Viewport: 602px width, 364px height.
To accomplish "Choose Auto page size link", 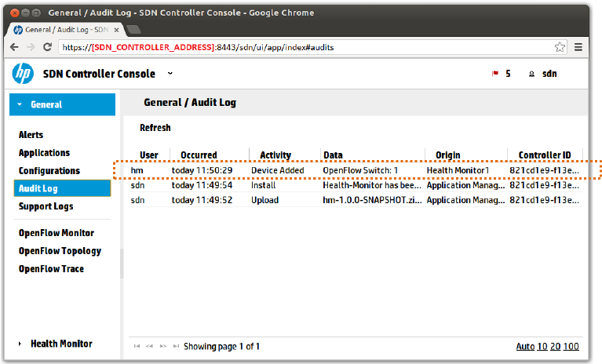I will coord(524,347).
